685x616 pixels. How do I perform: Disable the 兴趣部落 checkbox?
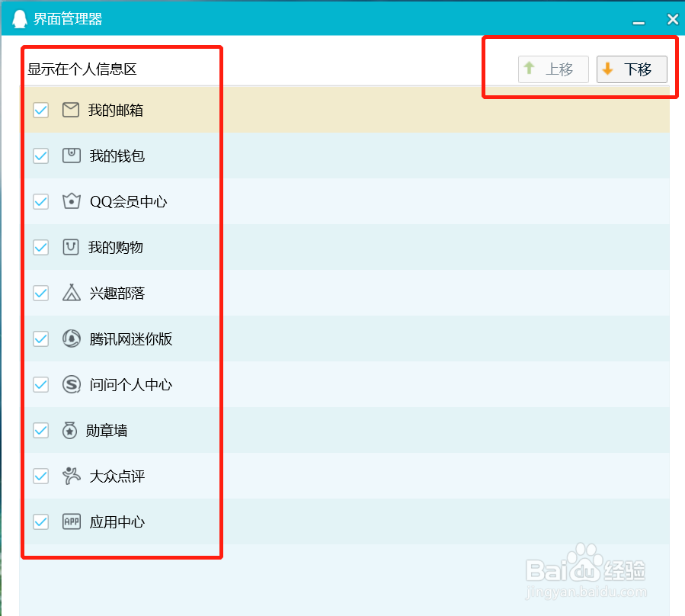pos(40,293)
